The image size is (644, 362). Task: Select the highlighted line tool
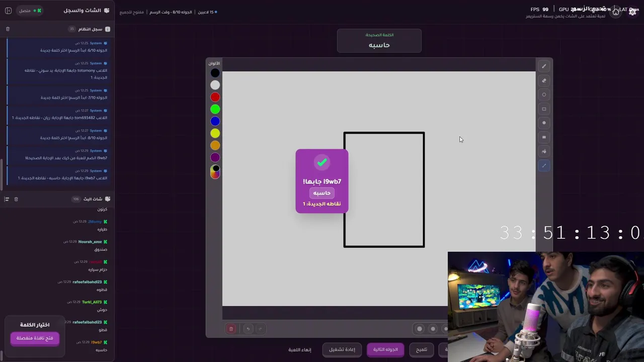point(544,165)
